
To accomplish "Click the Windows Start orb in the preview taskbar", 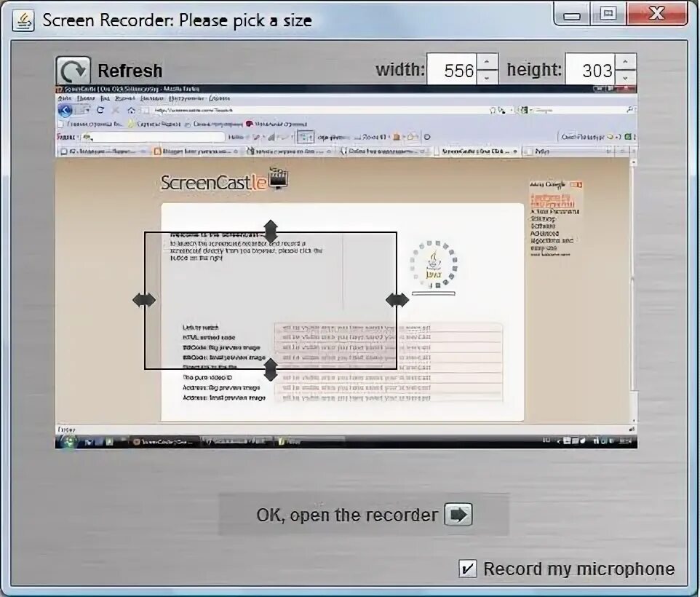I will point(68,442).
